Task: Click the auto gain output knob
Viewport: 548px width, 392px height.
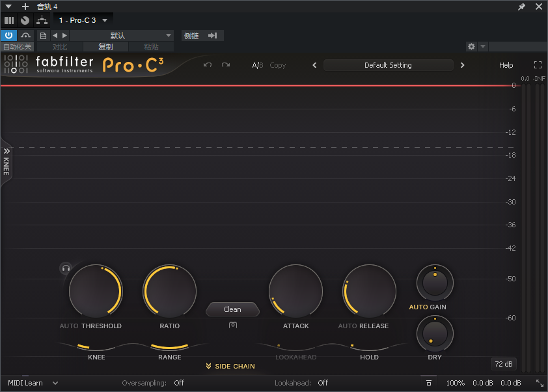Action: [435, 283]
